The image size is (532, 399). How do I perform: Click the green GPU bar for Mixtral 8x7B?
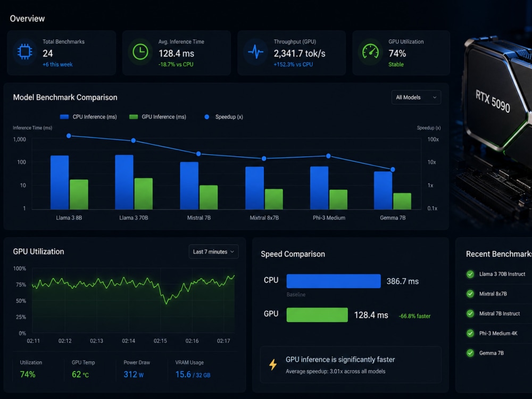(x=274, y=199)
